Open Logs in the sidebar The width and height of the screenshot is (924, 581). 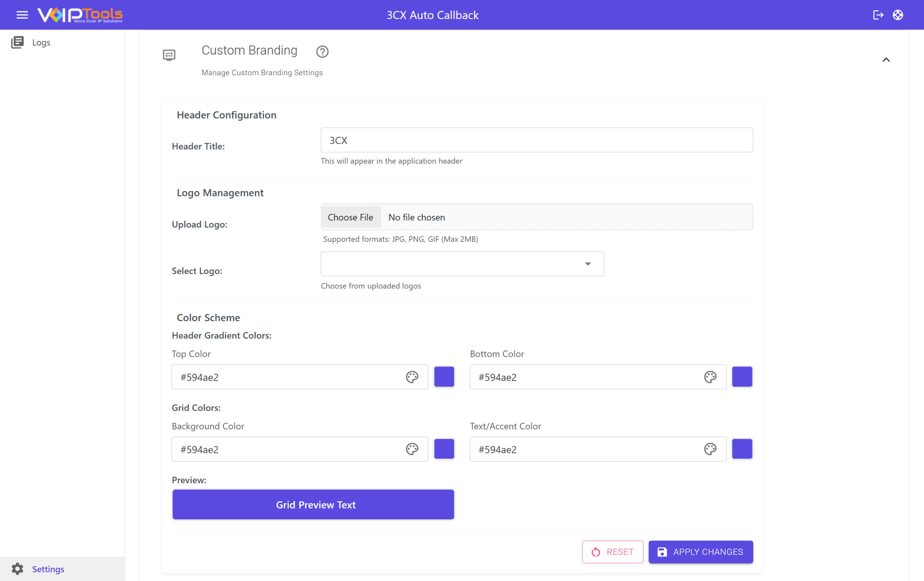(x=62, y=42)
